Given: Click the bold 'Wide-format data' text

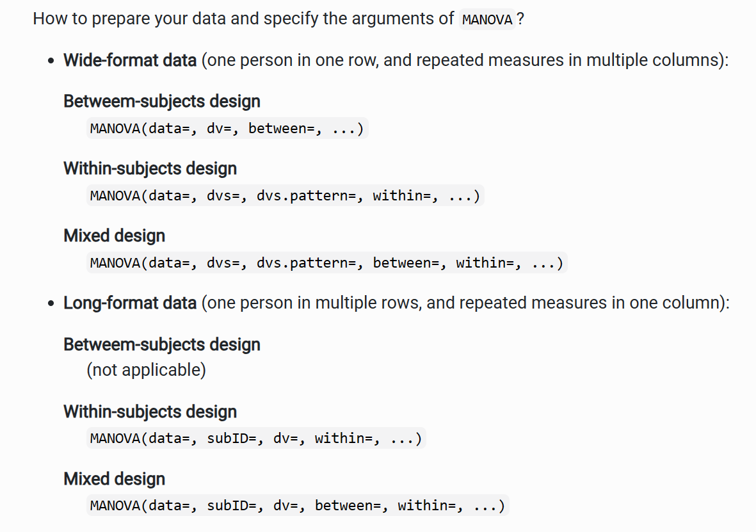Looking at the screenshot, I should [129, 61].
